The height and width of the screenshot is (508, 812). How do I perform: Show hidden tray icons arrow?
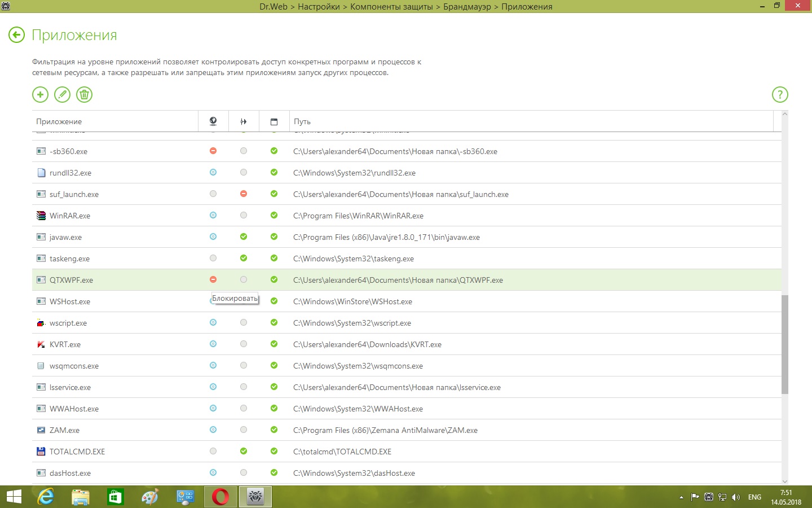tap(681, 497)
